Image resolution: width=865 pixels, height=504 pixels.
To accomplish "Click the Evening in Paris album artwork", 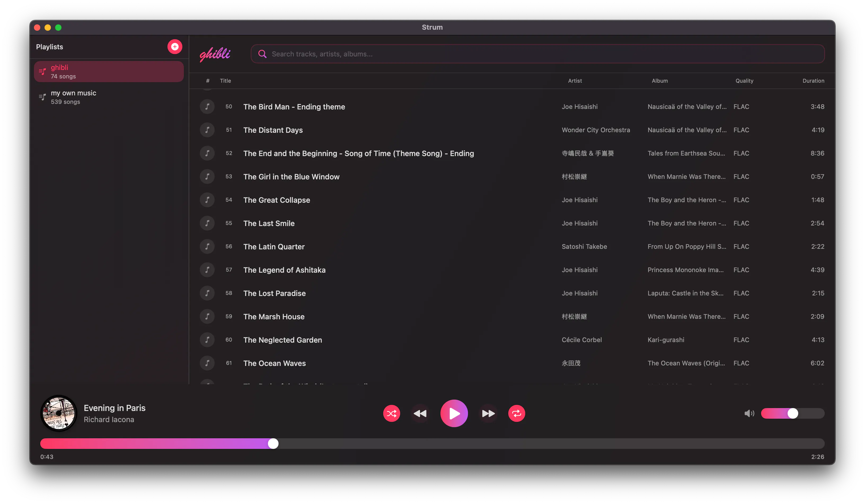I will pyautogui.click(x=59, y=413).
